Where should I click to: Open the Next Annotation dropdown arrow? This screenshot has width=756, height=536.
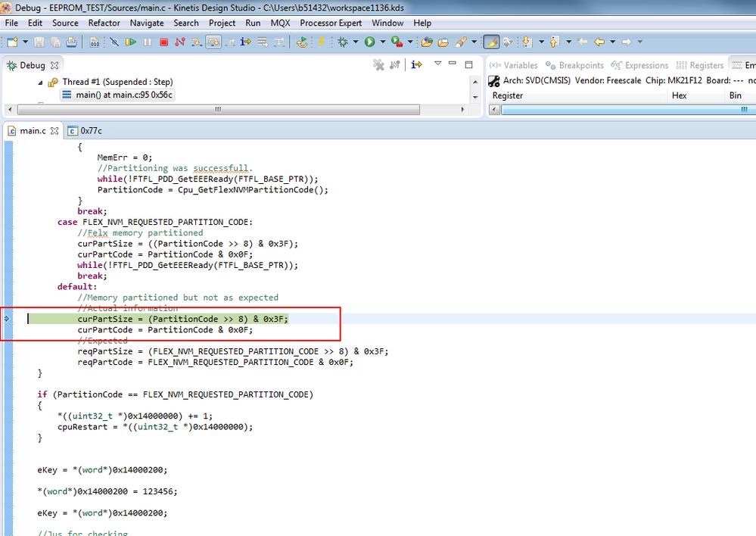pyautogui.click(x=541, y=42)
